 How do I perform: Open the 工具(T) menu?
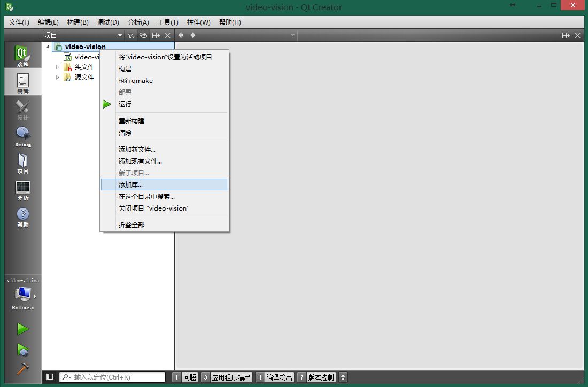point(168,22)
